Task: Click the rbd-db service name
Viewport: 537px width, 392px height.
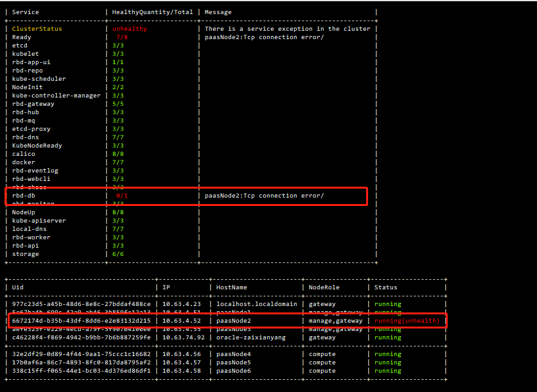Action: [24, 196]
